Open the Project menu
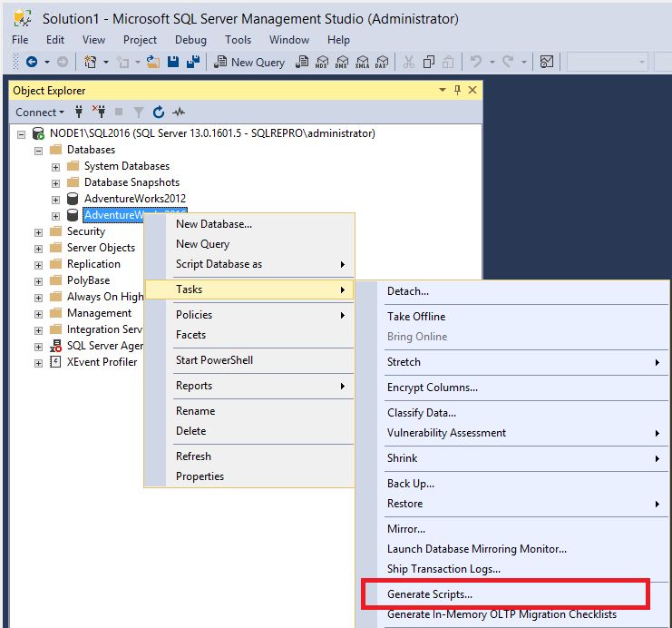This screenshot has width=672, height=628. [x=141, y=40]
